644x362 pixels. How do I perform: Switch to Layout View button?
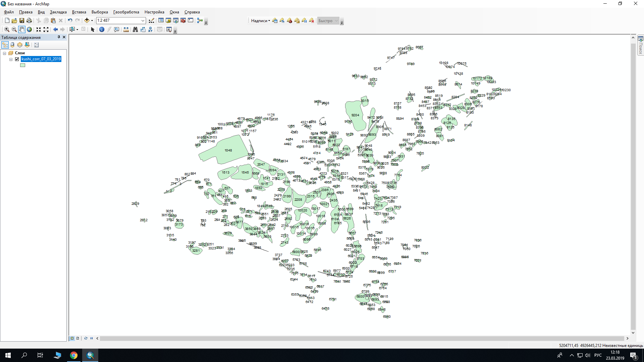[78, 338]
